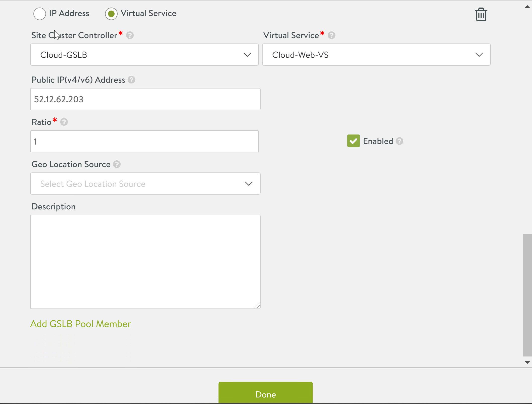Select the IP Address radio button
This screenshot has width=532, height=404.
tap(39, 14)
